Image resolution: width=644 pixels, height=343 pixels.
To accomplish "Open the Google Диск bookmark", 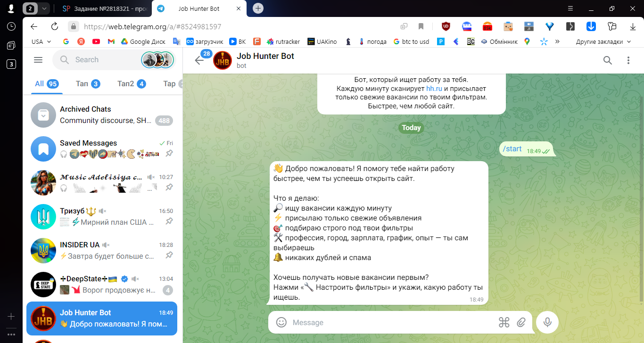I will coord(143,41).
